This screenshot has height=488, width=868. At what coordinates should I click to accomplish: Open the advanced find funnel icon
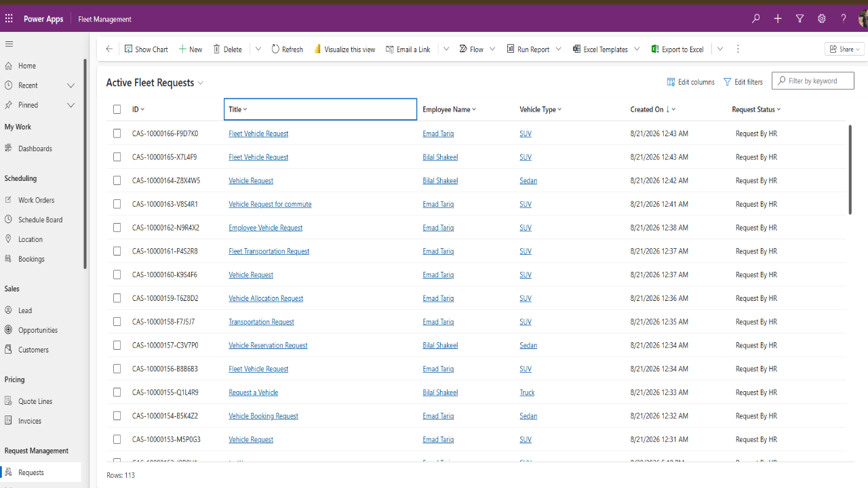point(800,19)
